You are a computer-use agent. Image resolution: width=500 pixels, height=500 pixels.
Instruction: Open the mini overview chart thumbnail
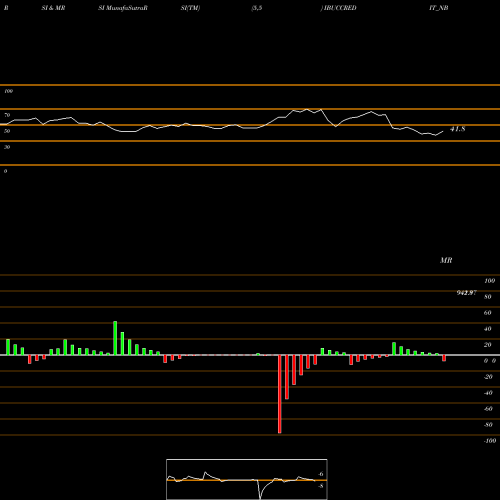point(247,479)
